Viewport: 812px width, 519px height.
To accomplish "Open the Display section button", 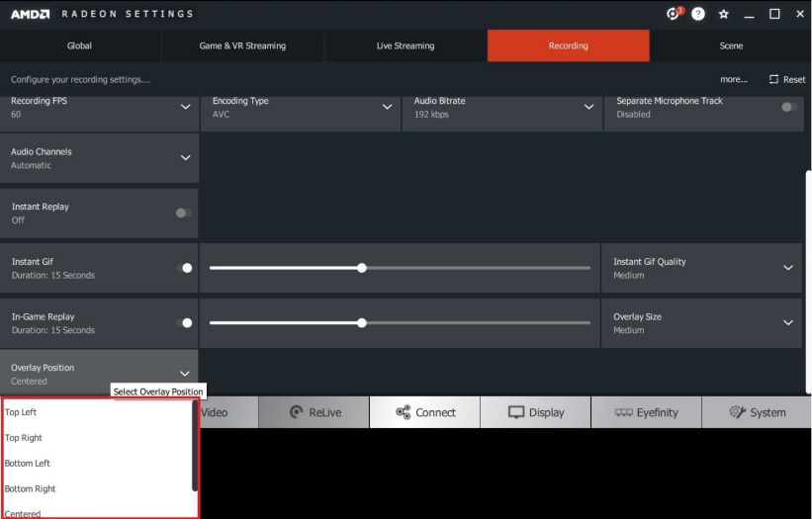I will click(x=535, y=412).
